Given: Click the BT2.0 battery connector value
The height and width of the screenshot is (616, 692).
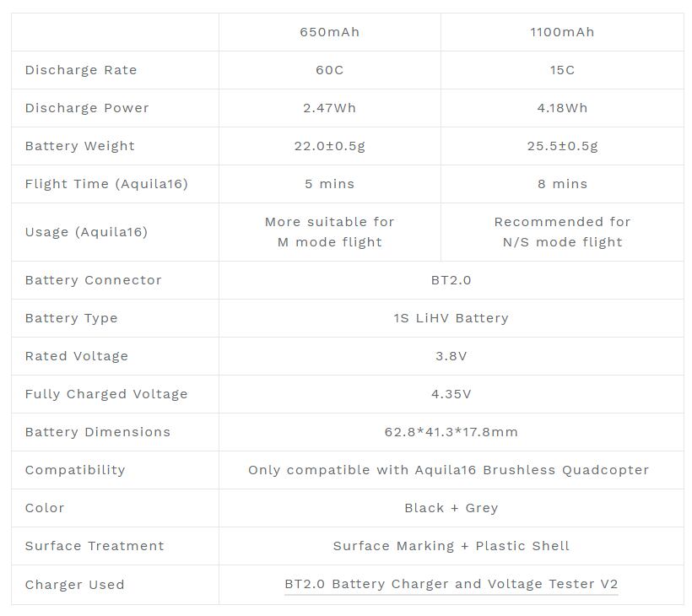Looking at the screenshot, I should pos(451,280).
